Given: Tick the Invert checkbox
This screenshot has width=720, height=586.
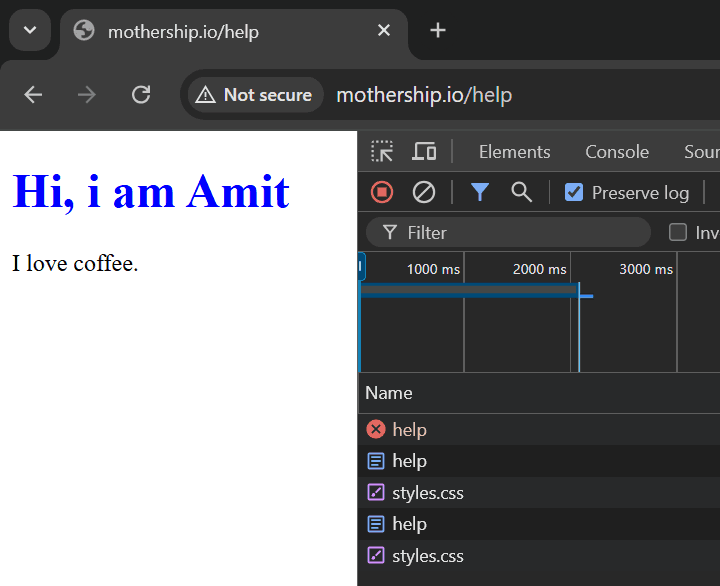Looking at the screenshot, I should (x=678, y=232).
